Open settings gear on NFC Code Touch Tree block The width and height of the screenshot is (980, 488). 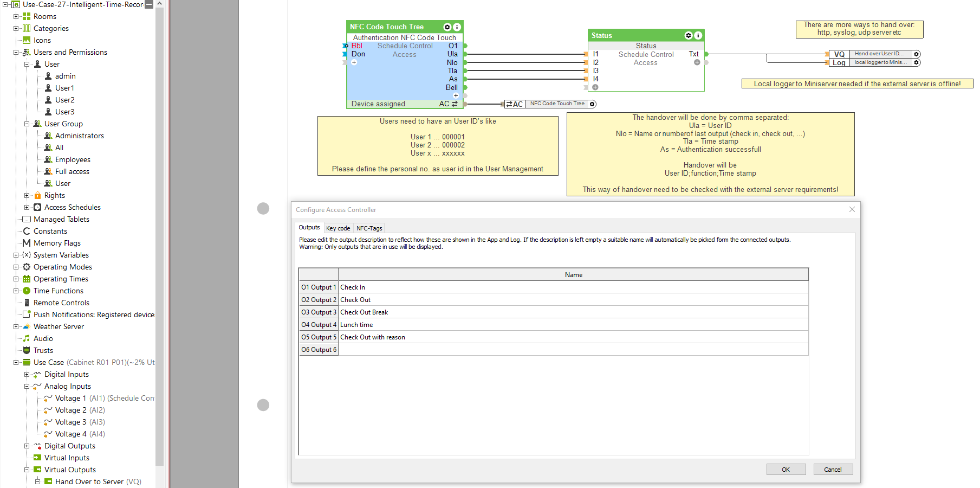tap(447, 27)
